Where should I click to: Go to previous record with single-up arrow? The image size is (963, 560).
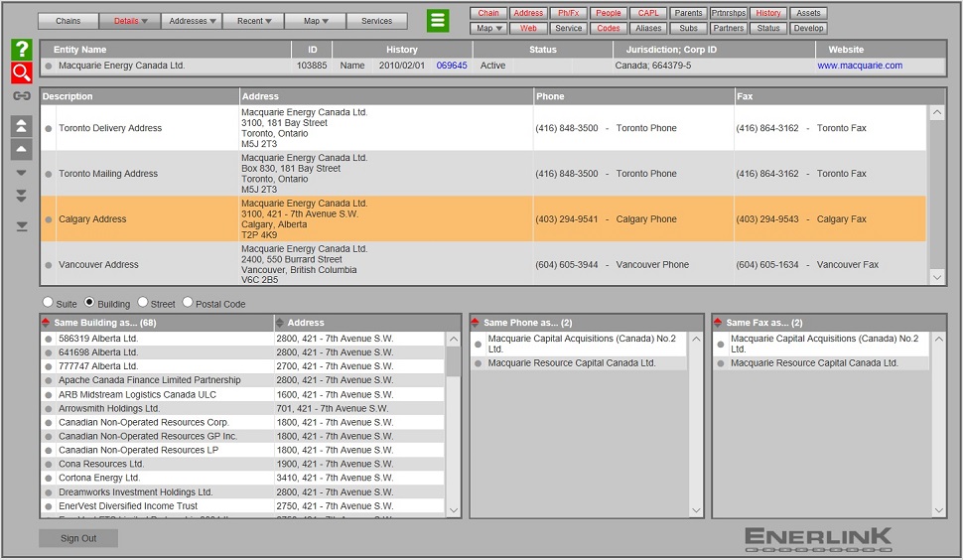click(x=22, y=149)
